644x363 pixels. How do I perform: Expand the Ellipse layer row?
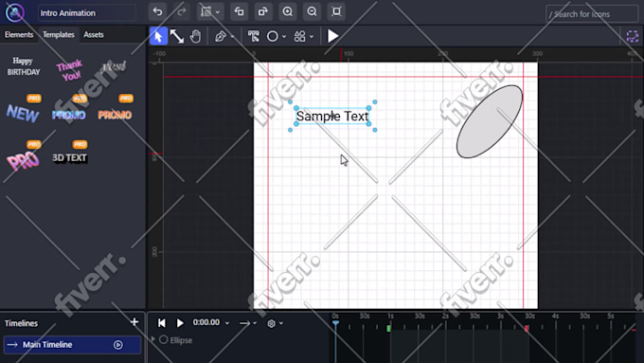[x=153, y=339]
